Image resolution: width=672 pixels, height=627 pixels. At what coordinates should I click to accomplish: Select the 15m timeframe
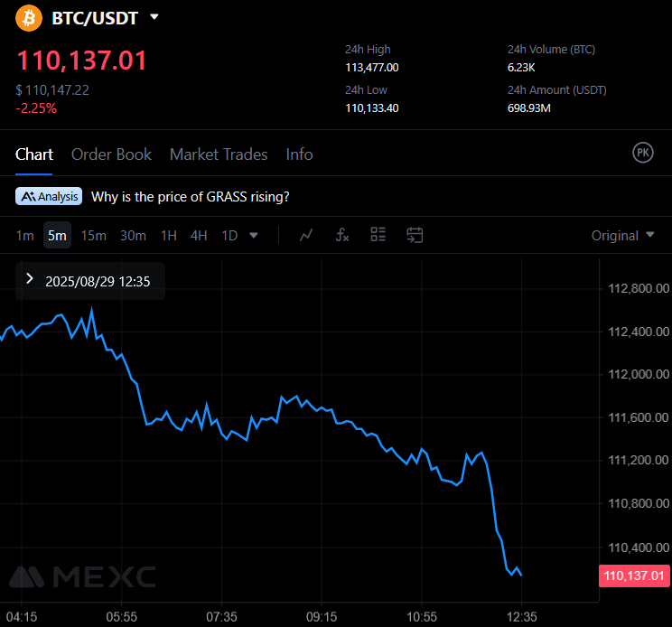coord(93,236)
